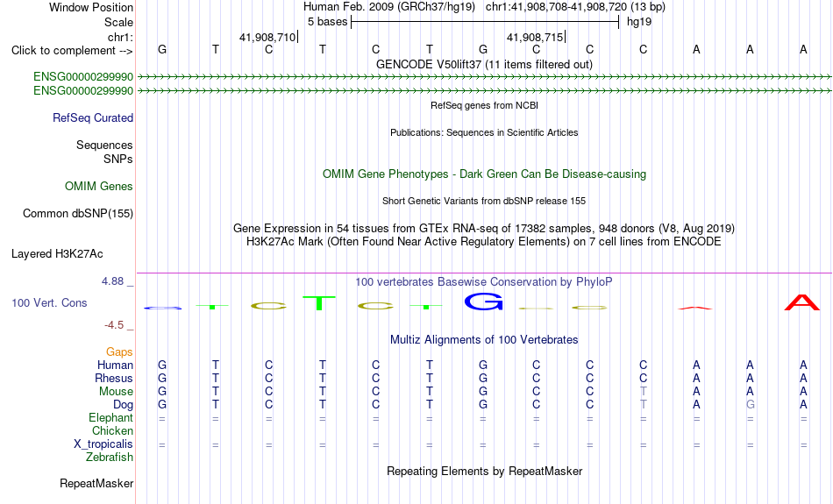Screen dimensions: 833x504
Task: Click 'Repeating Elements by RepeatMasker' title
Action: (484, 471)
